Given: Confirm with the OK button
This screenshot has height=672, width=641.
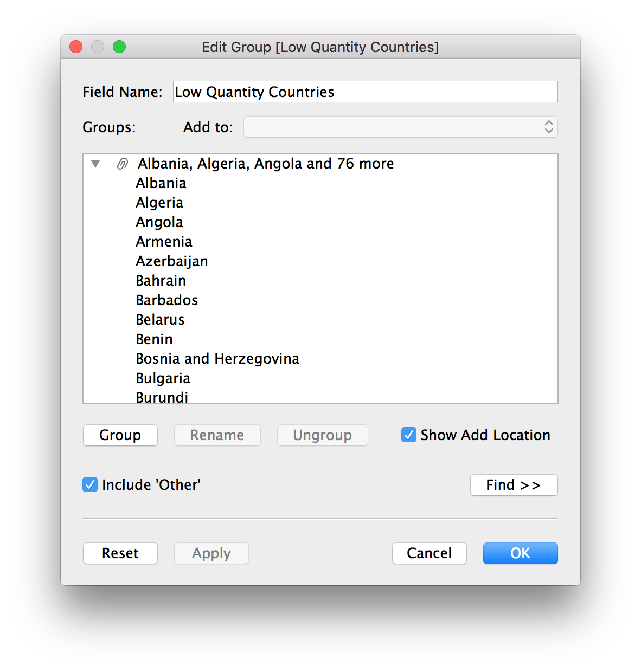Looking at the screenshot, I should pos(520,553).
